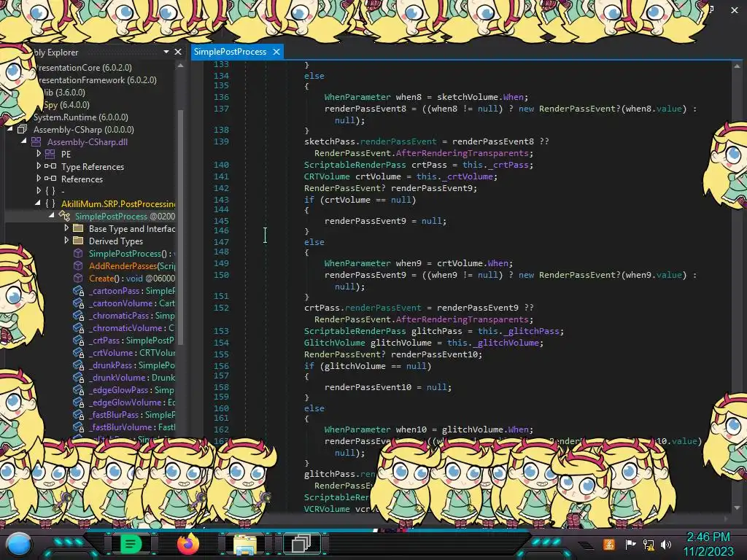Follow the CRTVolume type link on line 141
Screen dimensions: 747x560
click(327, 176)
